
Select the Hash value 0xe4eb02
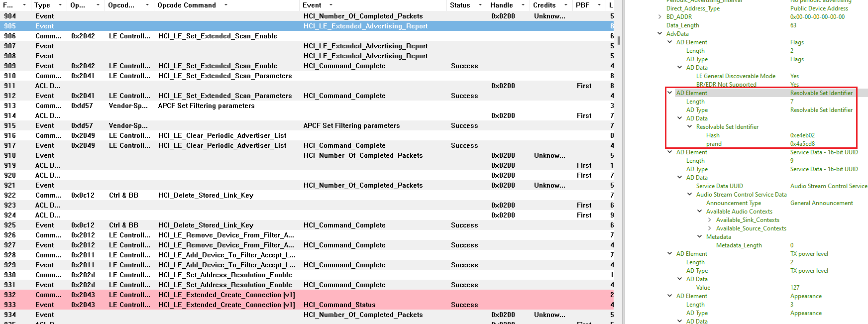click(802, 135)
